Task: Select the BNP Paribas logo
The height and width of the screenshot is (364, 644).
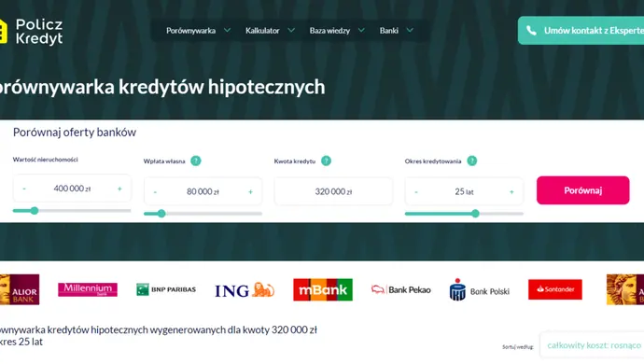Action: click(x=166, y=289)
